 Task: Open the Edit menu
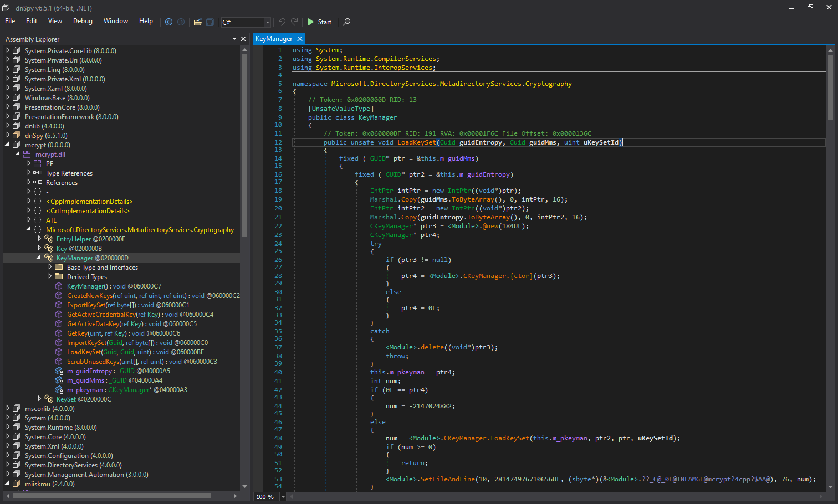pos(32,21)
